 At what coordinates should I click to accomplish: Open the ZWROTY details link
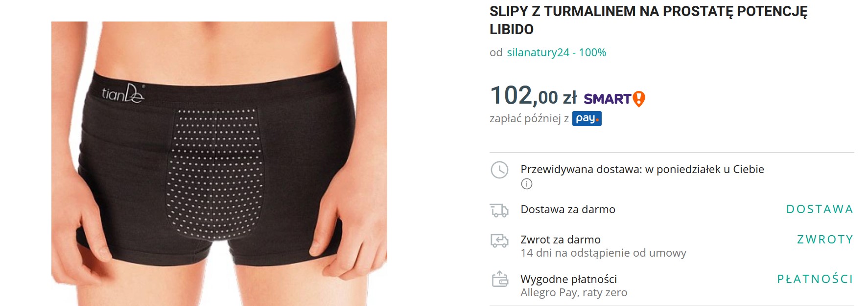pyautogui.click(x=825, y=240)
